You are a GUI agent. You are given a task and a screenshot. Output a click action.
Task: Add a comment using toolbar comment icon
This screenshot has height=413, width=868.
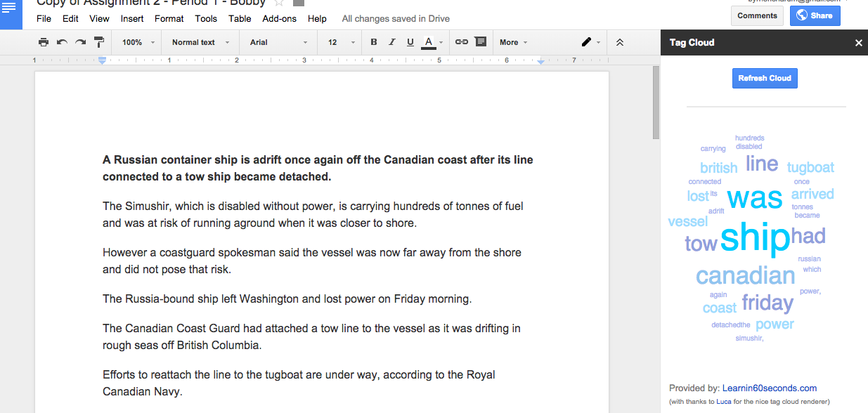(x=481, y=42)
